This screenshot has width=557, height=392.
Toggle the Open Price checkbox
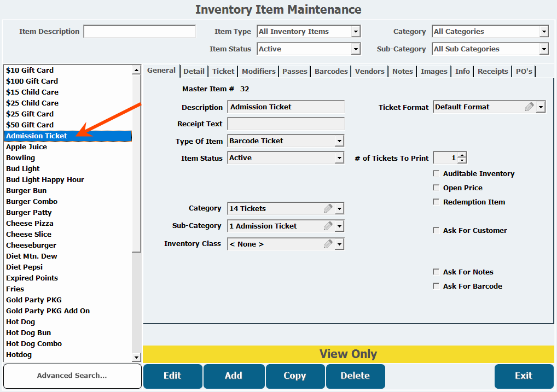tap(436, 188)
